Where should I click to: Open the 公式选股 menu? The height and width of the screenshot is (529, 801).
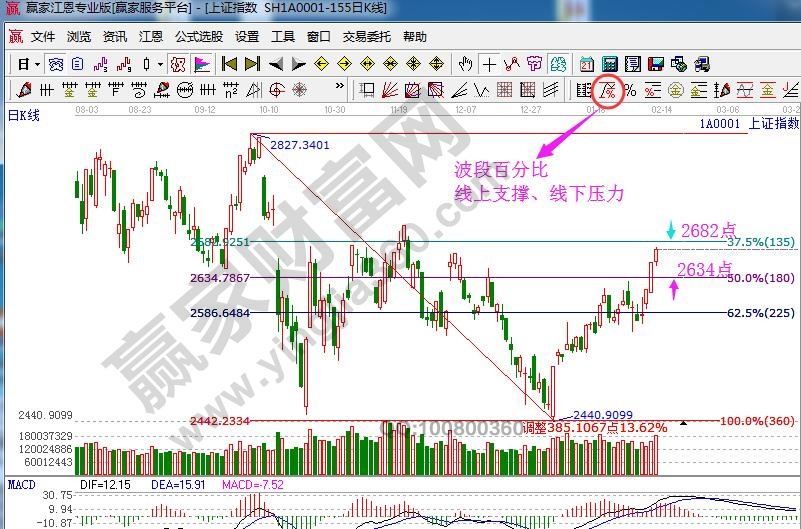coord(198,37)
